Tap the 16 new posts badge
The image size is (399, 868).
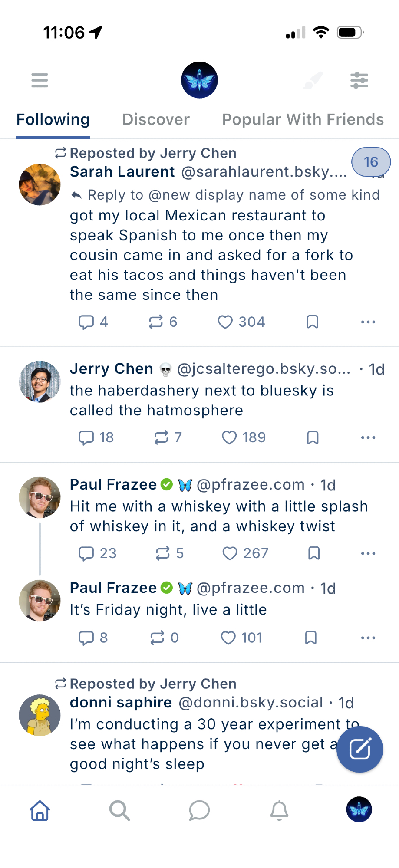pos(371,162)
